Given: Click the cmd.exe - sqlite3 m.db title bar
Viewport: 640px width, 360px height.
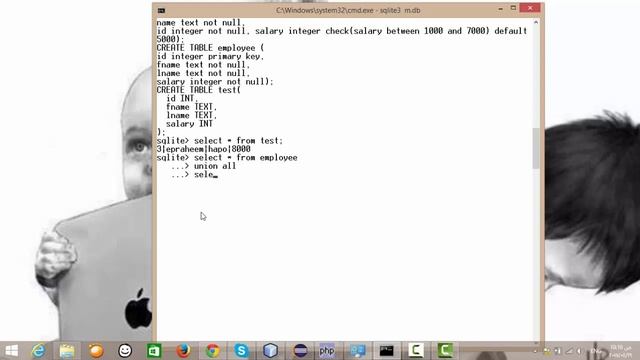Looking at the screenshot, I should click(x=348, y=10).
